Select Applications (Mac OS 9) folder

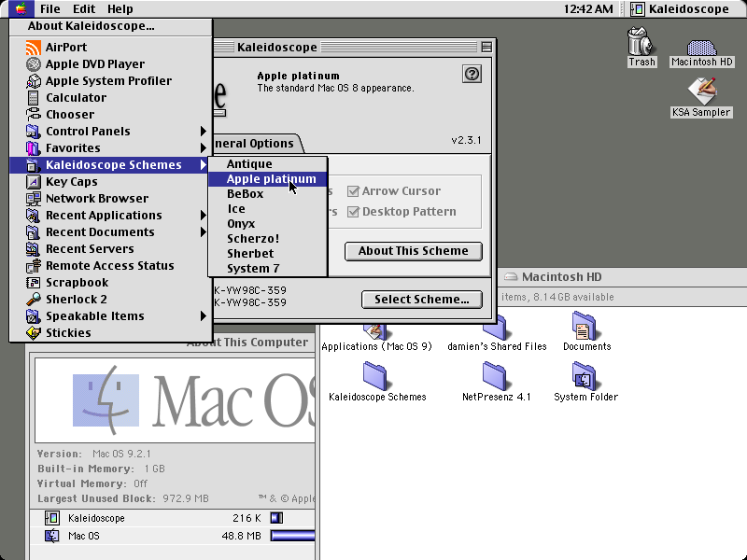[x=375, y=332]
